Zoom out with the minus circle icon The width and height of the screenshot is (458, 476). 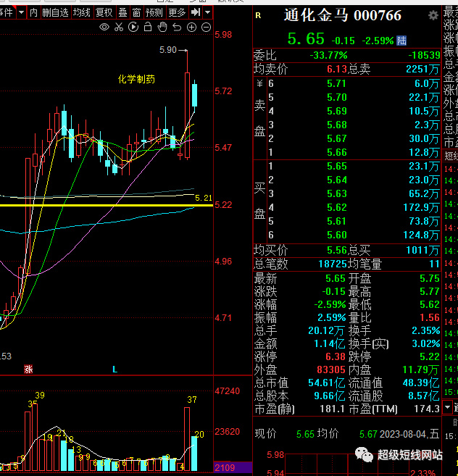(207, 28)
